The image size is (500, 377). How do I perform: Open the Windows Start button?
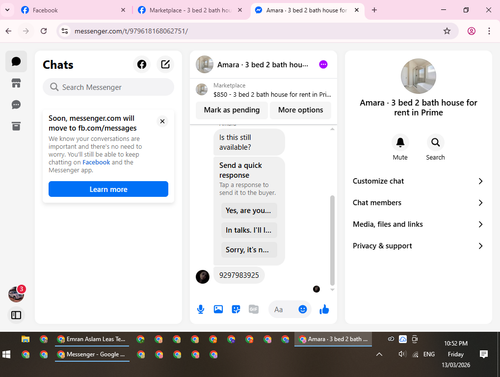coord(6,354)
